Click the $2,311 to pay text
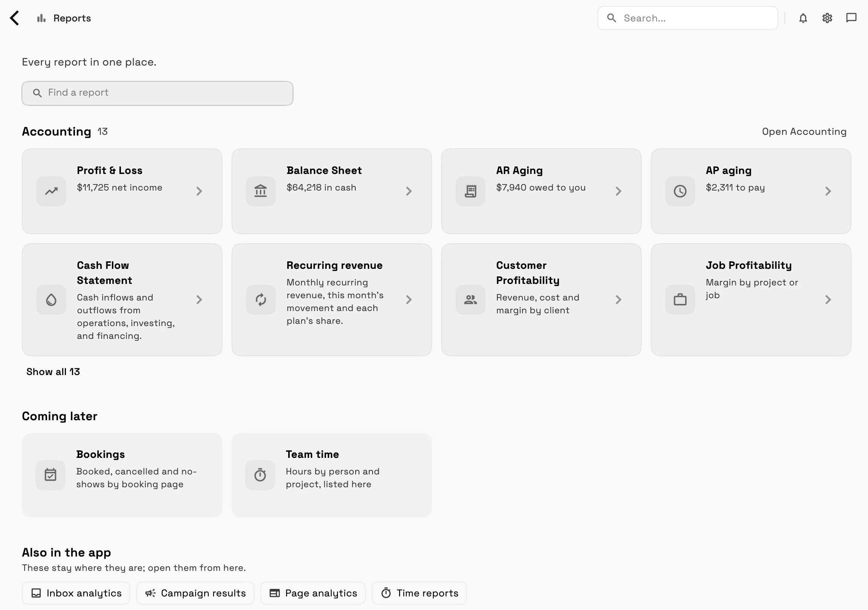The height and width of the screenshot is (610, 868). tap(735, 188)
